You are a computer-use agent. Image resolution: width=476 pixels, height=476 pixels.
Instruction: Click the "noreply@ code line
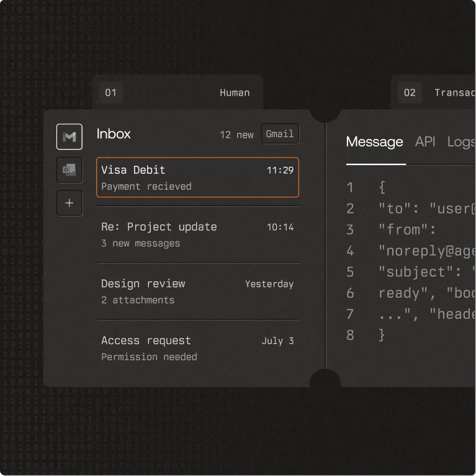pos(426,251)
